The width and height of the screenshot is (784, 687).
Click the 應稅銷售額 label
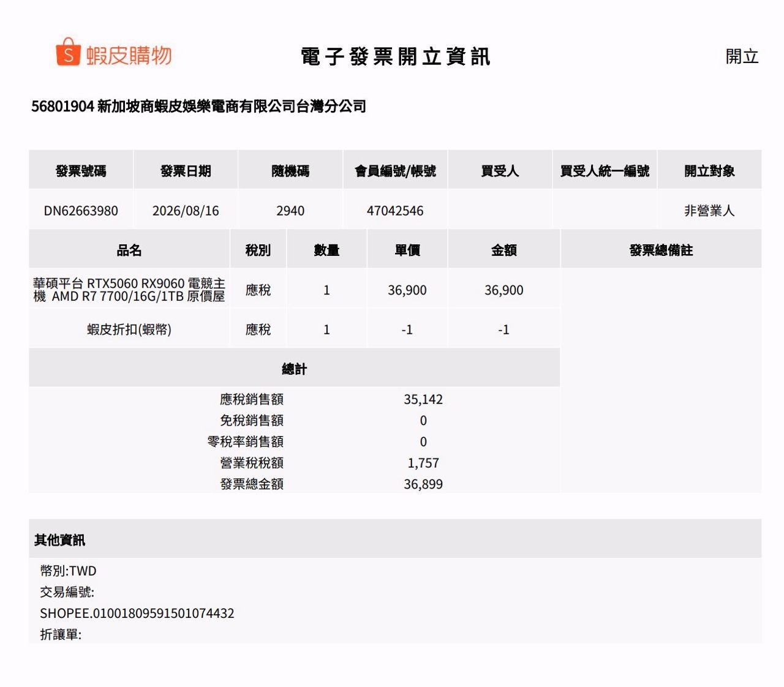[x=252, y=399]
